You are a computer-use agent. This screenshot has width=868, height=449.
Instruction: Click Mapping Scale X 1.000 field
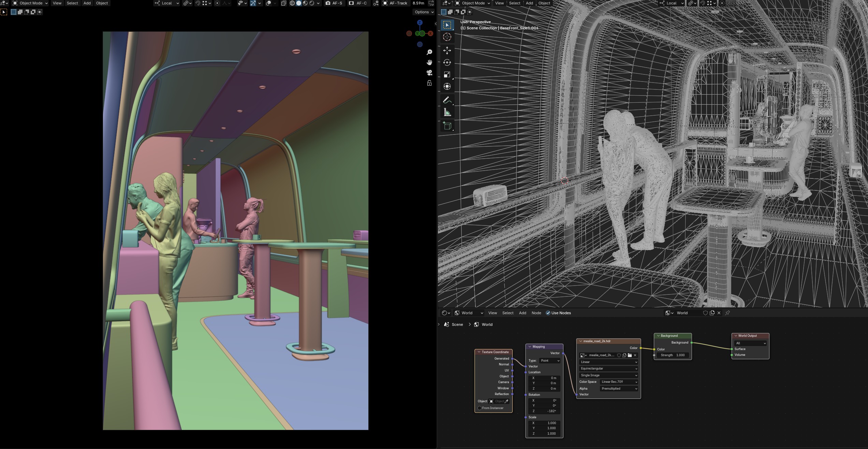[544, 423]
